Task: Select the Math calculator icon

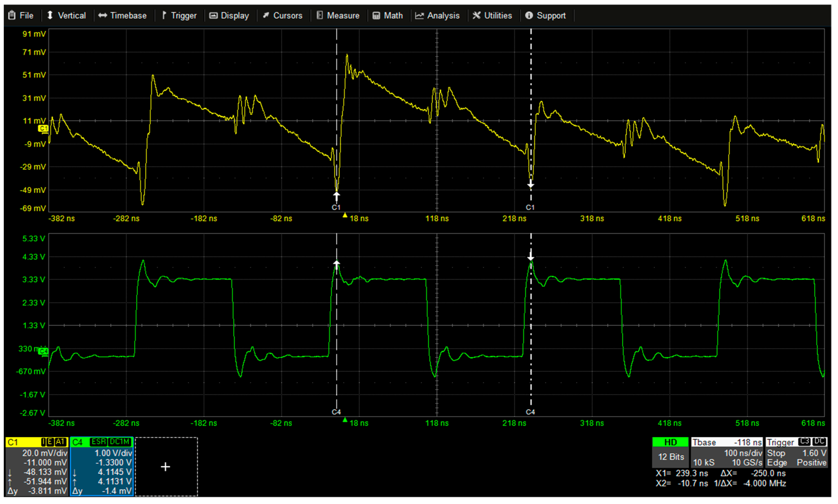Action: [376, 15]
